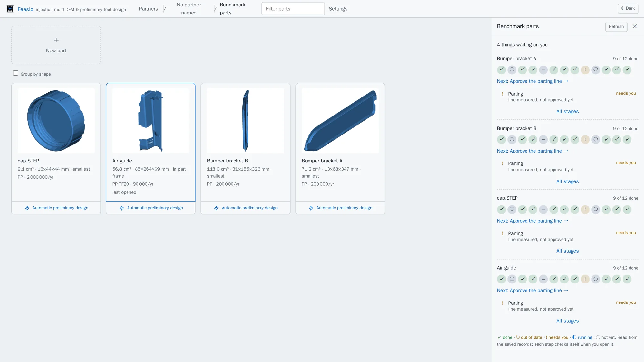This screenshot has height=362, width=644.
Task: Open the Bumper bracket B part thumbnail
Action: pyautogui.click(x=245, y=121)
